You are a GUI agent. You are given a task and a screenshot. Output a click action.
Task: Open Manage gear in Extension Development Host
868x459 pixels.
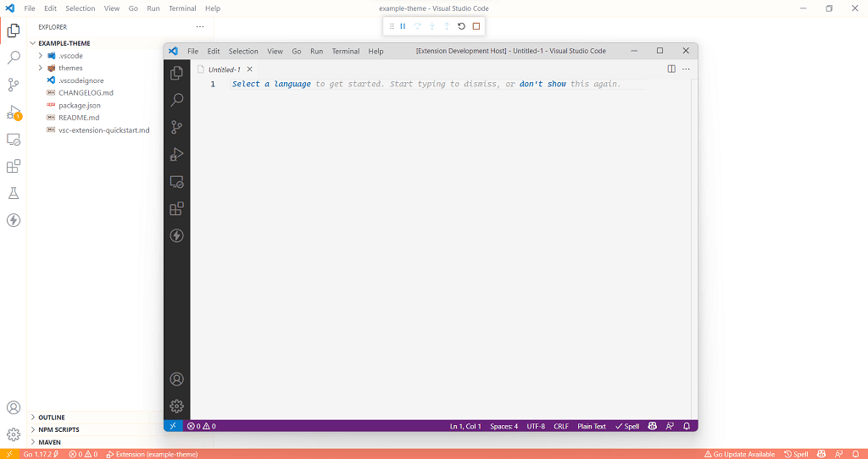click(176, 406)
